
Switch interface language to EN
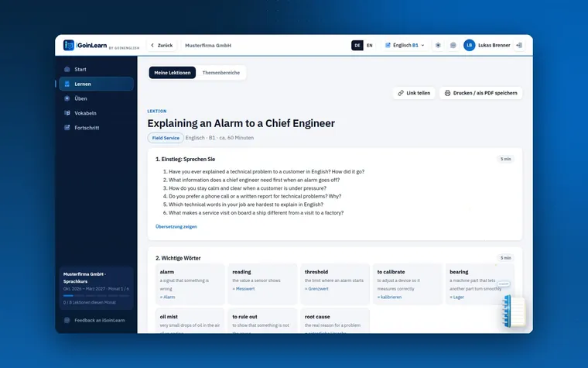(x=369, y=46)
